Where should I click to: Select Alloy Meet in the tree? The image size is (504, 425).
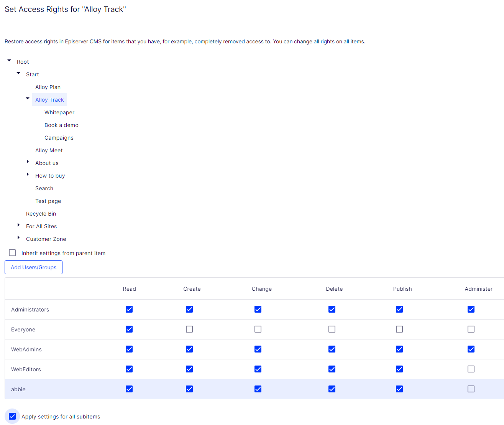coord(49,150)
